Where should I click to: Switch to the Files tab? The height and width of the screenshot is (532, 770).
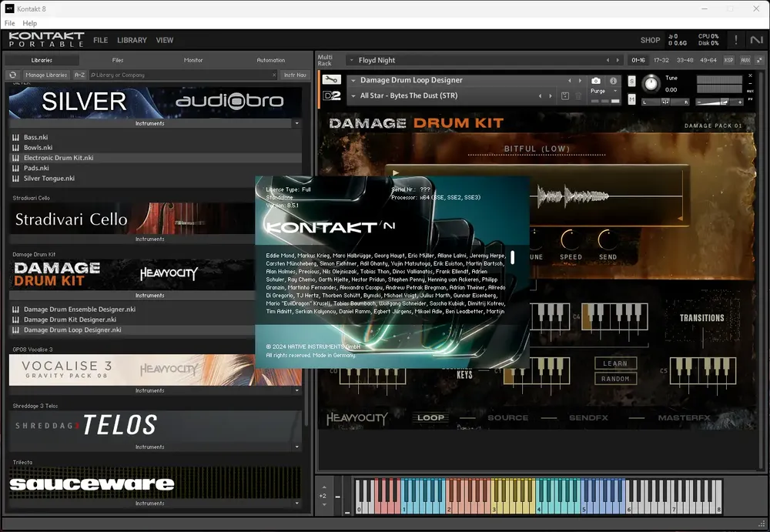117,60
